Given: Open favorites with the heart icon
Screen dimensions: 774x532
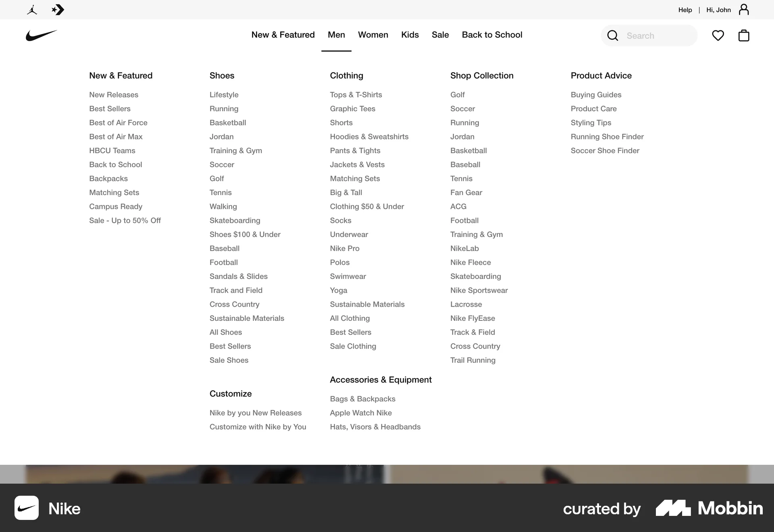Looking at the screenshot, I should [718, 35].
